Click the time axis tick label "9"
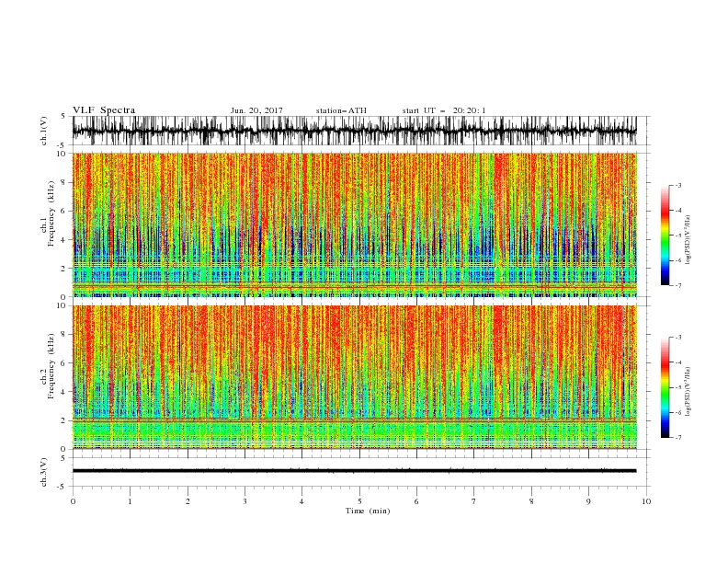The width and height of the screenshot is (728, 563). point(588,501)
